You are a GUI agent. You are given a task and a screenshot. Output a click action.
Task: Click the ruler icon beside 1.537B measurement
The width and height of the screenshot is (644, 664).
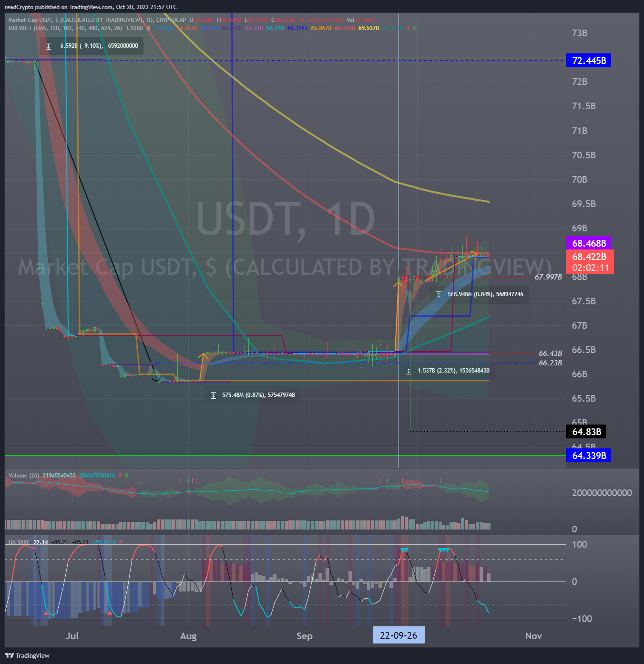pos(409,371)
